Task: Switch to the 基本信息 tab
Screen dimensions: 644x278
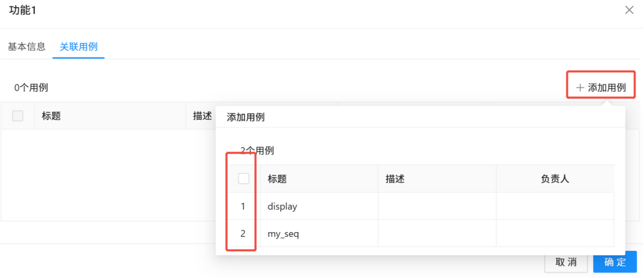Action: pos(26,46)
